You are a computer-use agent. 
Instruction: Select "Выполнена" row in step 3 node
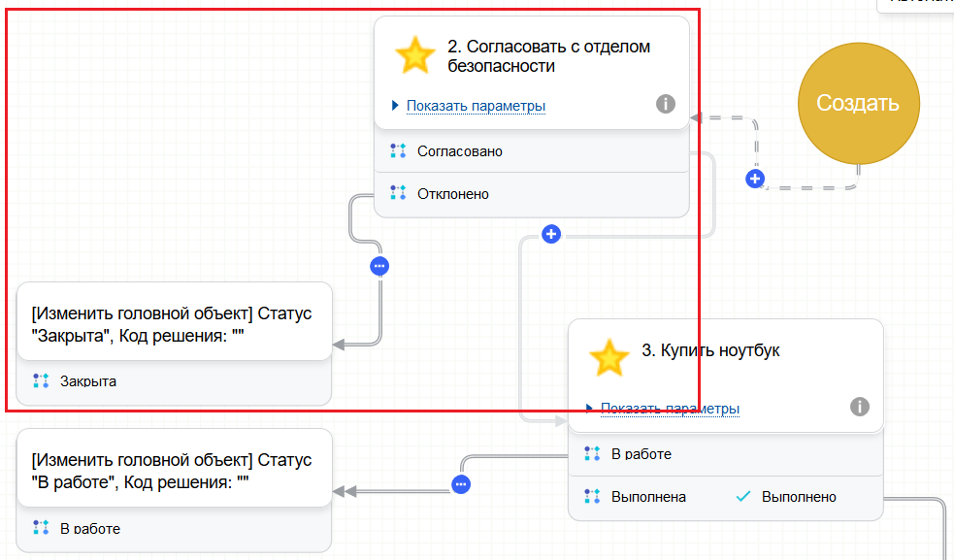648,497
